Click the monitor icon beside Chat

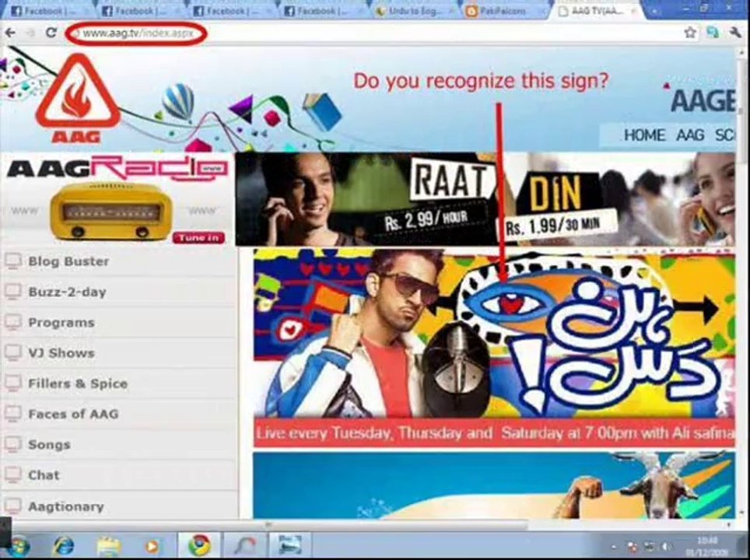pyautogui.click(x=13, y=475)
